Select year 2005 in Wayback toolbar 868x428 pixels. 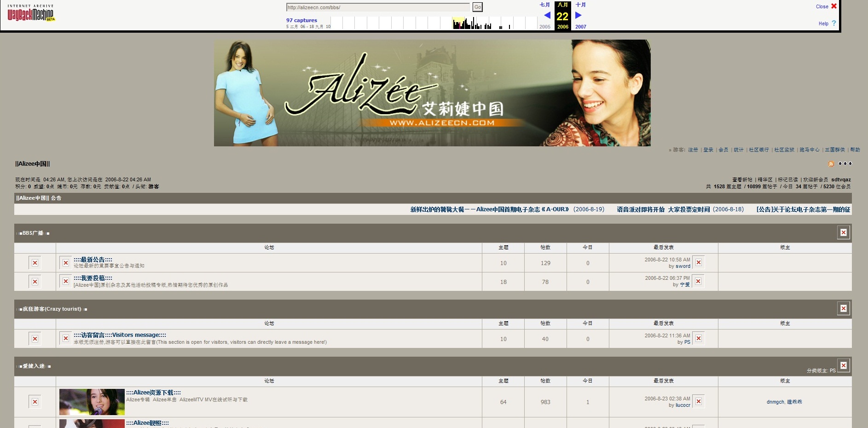pos(545,27)
